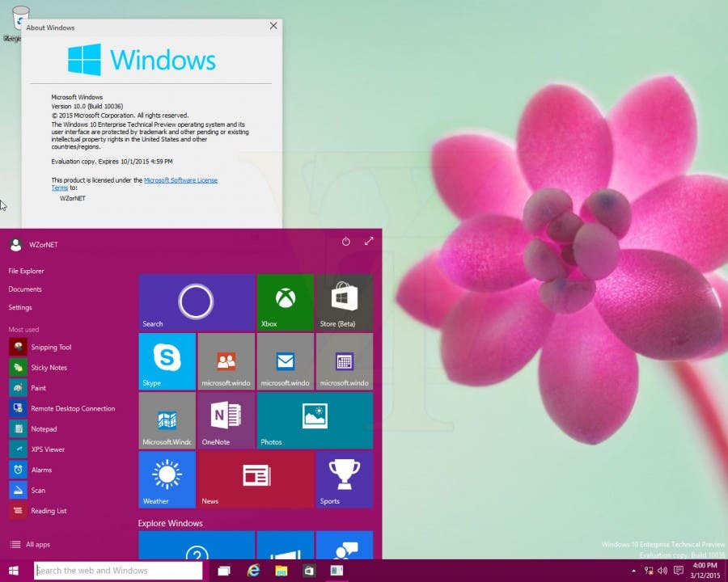Screen dimensions: 728x582
Task: Open the Sports tile
Action: [x=344, y=479]
